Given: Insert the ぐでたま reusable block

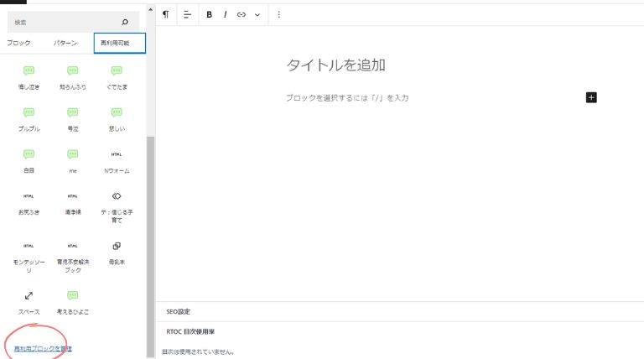Looking at the screenshot, I should point(117,76).
